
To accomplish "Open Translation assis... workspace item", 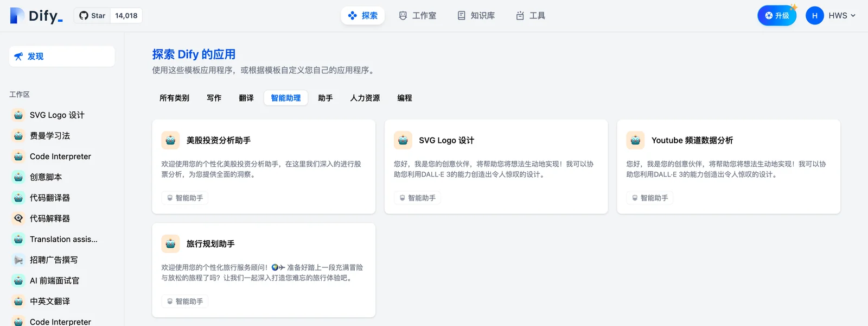I will point(63,239).
